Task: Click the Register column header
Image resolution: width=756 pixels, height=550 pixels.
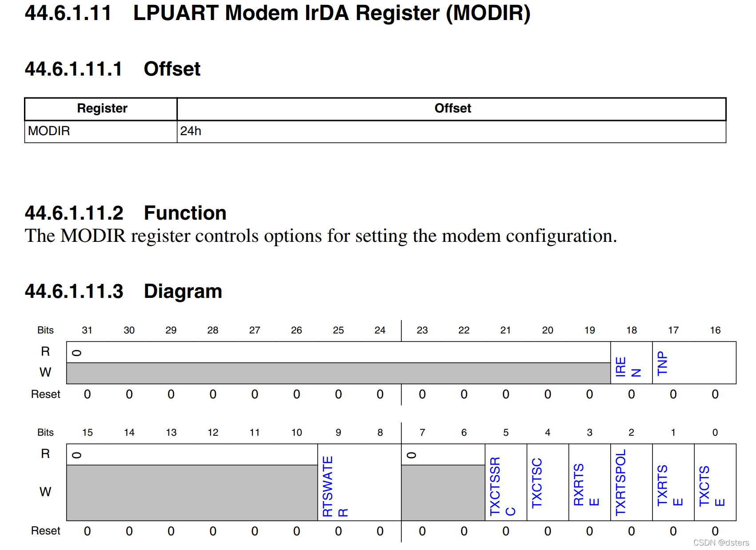Action: pyautogui.click(x=102, y=108)
